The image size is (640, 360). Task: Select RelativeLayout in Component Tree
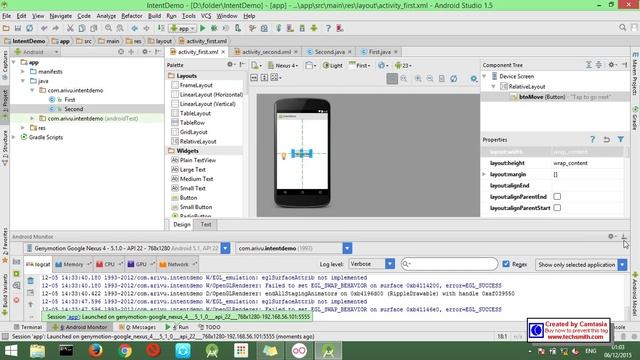pyautogui.click(x=527, y=87)
